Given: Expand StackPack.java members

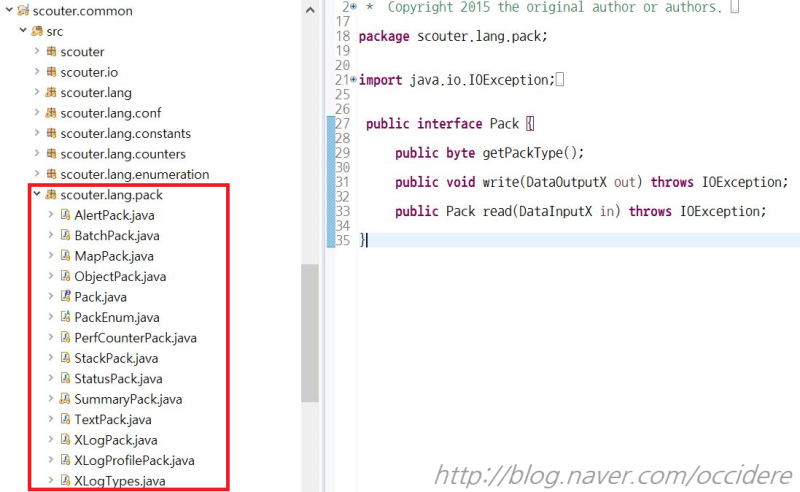Looking at the screenshot, I should 51,357.
